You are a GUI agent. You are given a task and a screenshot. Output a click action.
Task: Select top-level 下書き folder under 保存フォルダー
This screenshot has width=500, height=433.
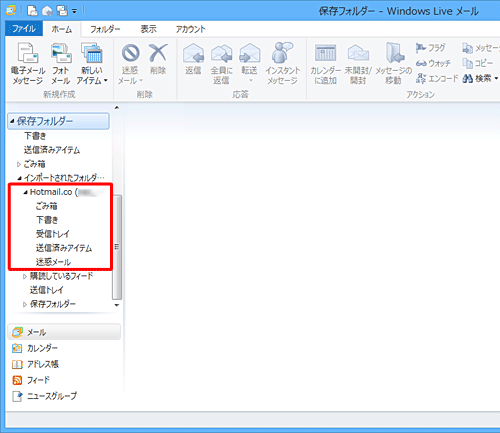coord(35,136)
